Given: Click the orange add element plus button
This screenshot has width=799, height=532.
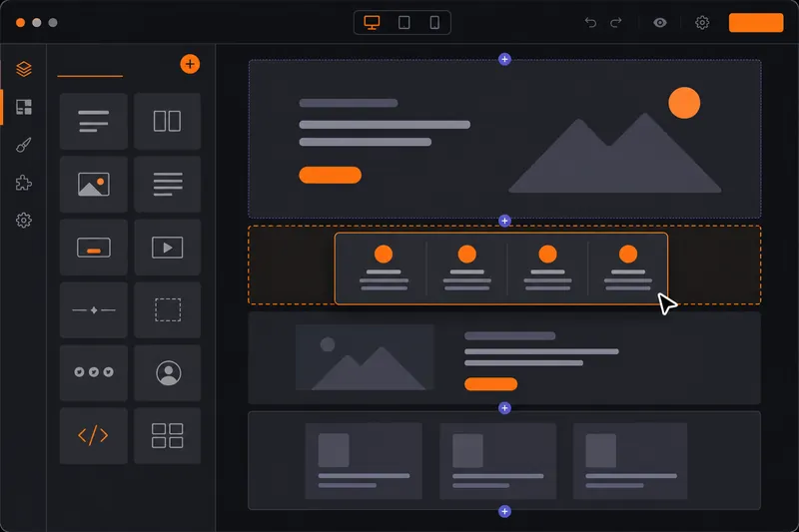Looking at the screenshot, I should coord(190,64).
